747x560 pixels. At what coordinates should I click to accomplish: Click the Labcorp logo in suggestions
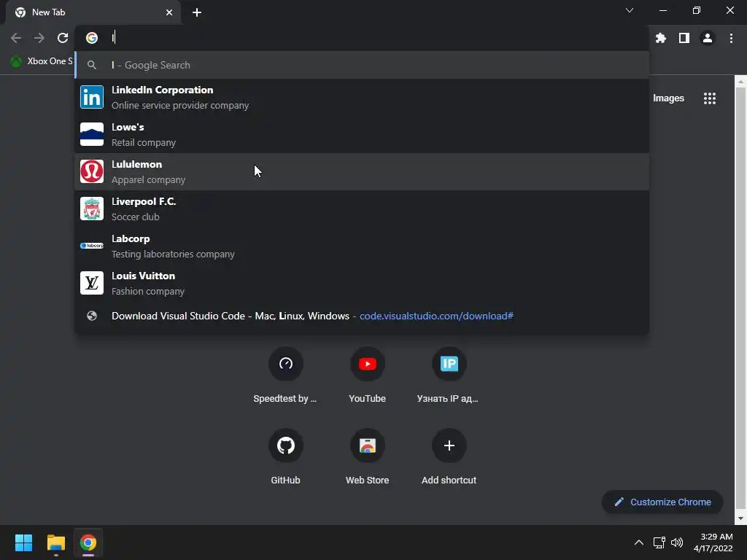click(x=91, y=246)
